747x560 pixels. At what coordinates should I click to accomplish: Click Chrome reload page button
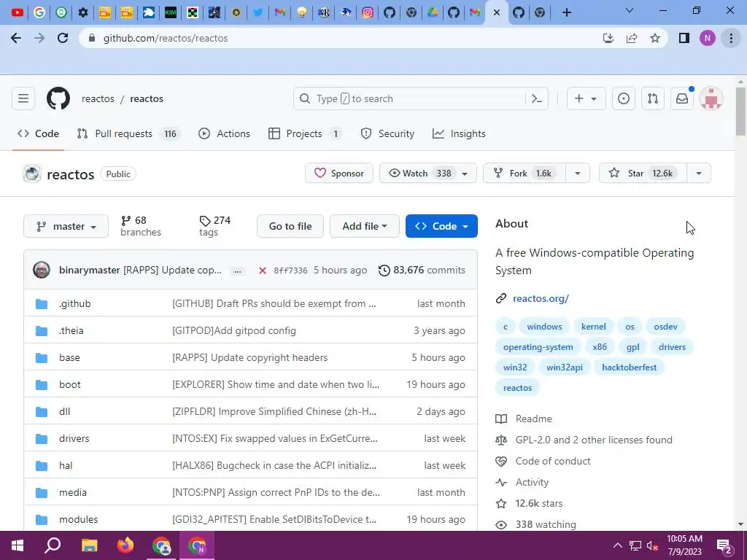pyautogui.click(x=63, y=38)
